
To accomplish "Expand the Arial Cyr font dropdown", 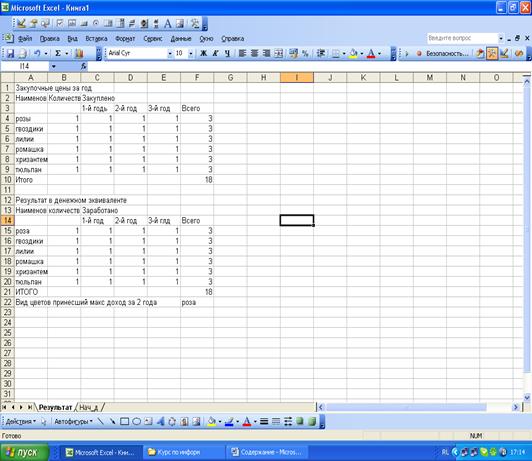I will pyautogui.click(x=170, y=53).
